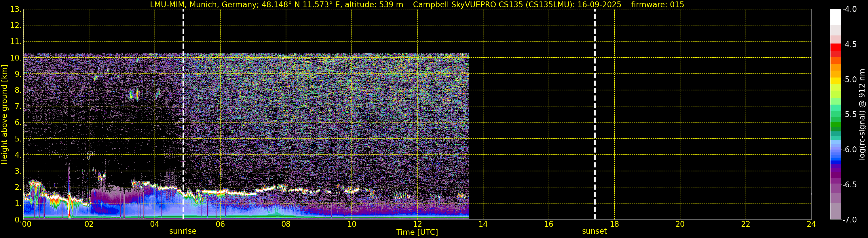
Task: Click the colorbar label 'log(rc-signal) @ 912 nm'
Action: [x=863, y=114]
